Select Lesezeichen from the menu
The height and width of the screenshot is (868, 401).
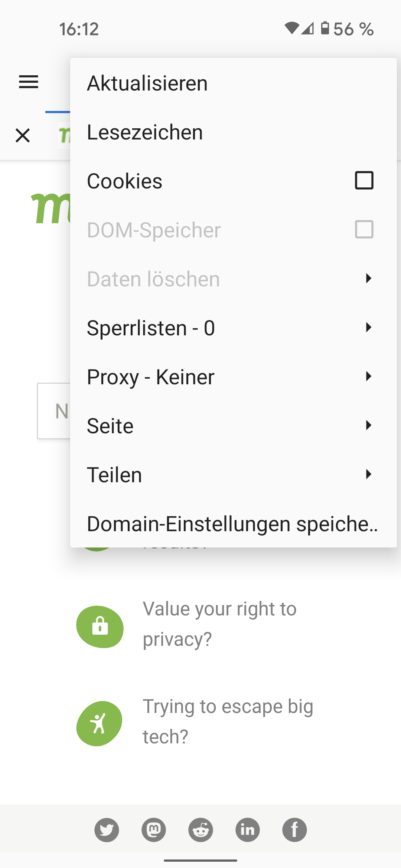point(145,132)
